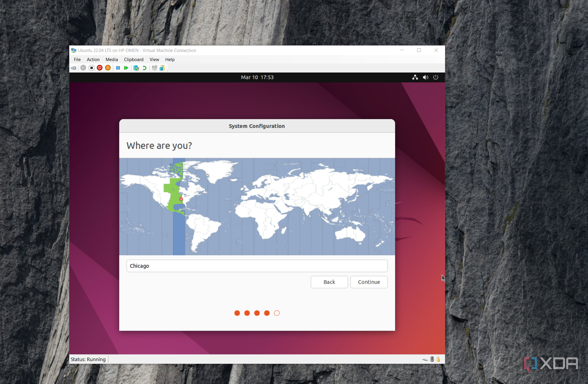This screenshot has height=384, width=588.
Task: Click the Back button
Action: pos(329,282)
